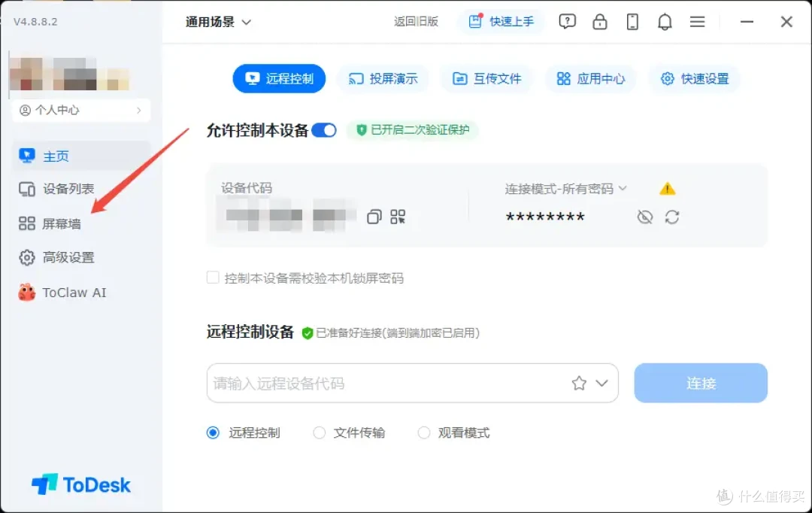Click the masked password asterisks
This screenshot has height=513, width=812.
545,217
